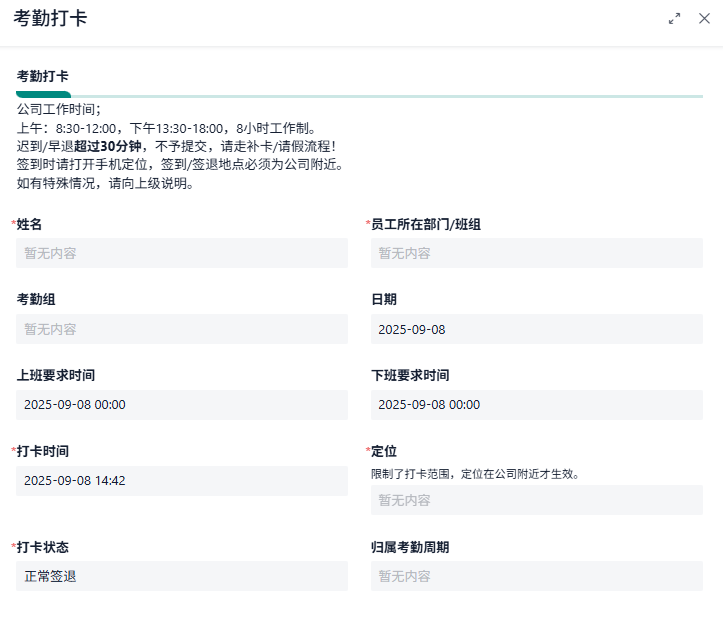Click the line about 签到时请打开手机定位
The height and width of the screenshot is (634, 723).
180,165
